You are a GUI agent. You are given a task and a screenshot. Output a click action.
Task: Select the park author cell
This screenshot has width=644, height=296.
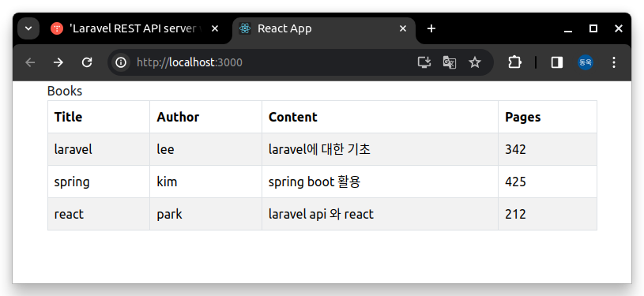(x=205, y=214)
